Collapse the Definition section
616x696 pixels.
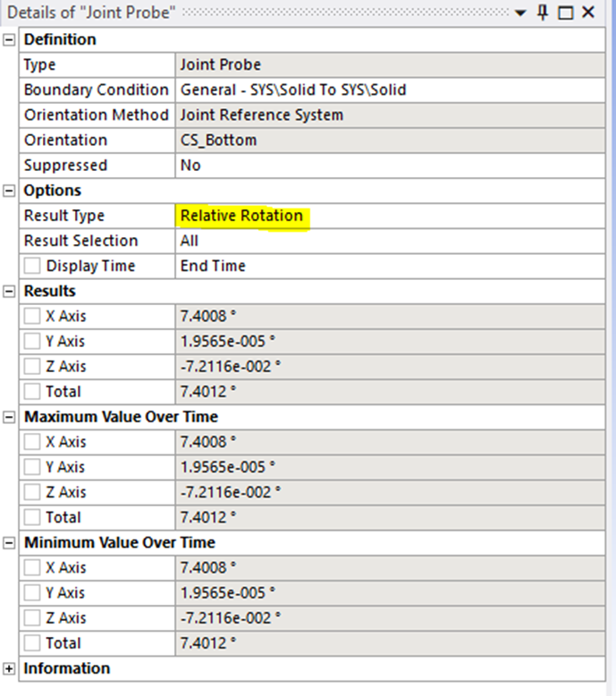click(10, 39)
